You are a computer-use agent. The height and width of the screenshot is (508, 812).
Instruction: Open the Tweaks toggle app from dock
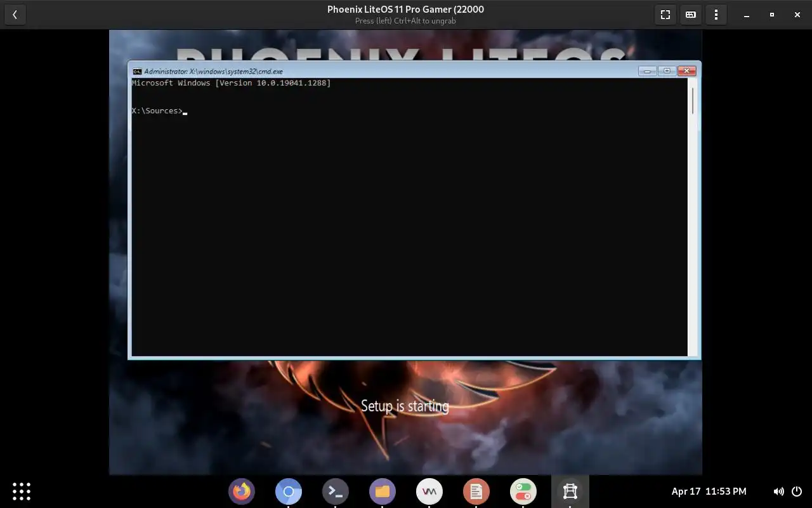[523, 491]
